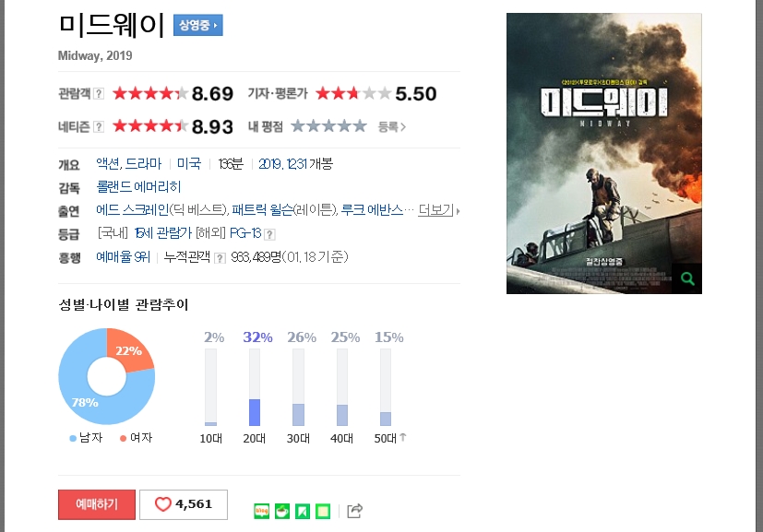Open help icon next to 네티즌 rating
Screen dimensions: 763x532
click(x=99, y=127)
